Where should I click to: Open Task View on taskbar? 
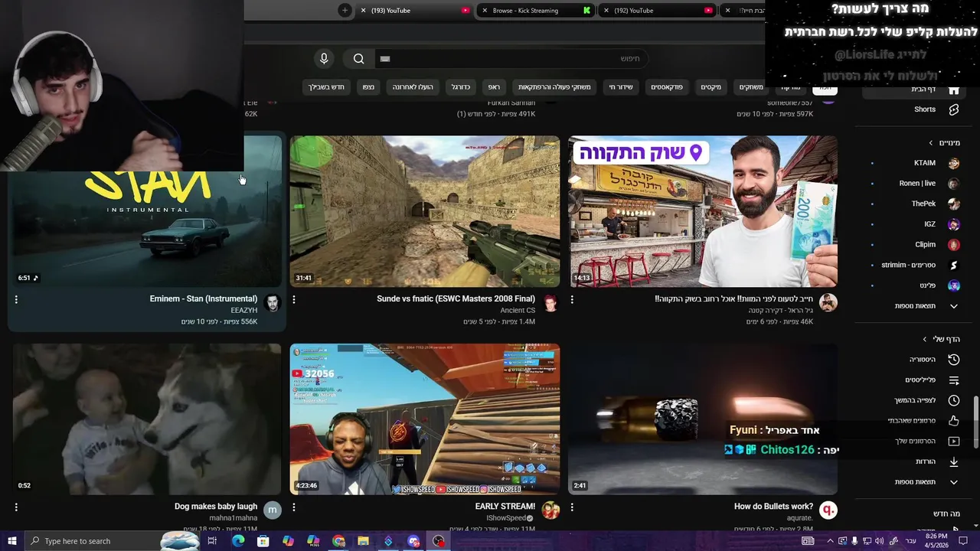[212, 541]
